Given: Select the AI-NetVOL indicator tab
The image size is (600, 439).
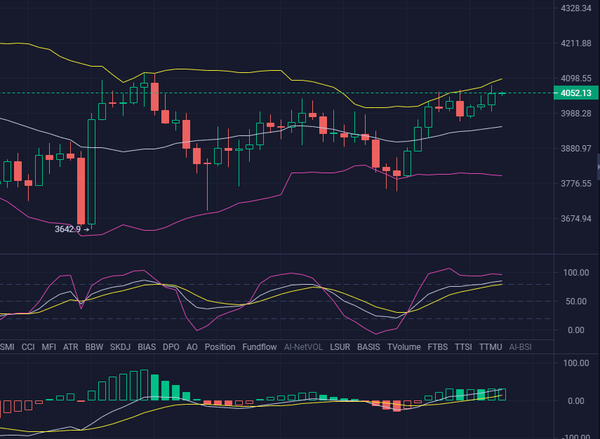Looking at the screenshot, I should (303, 347).
